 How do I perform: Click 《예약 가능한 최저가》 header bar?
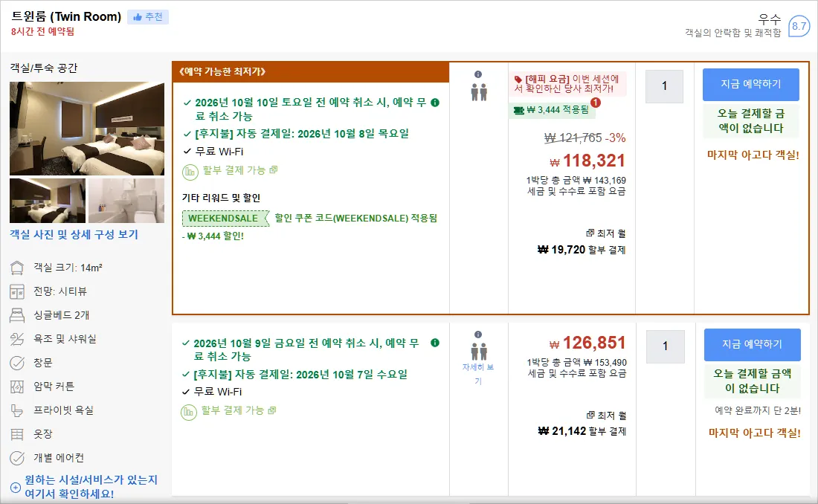(311, 72)
